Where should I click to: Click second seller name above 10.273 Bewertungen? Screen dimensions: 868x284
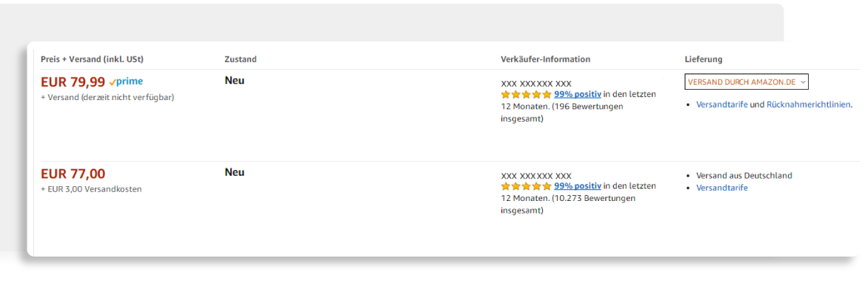[536, 175]
